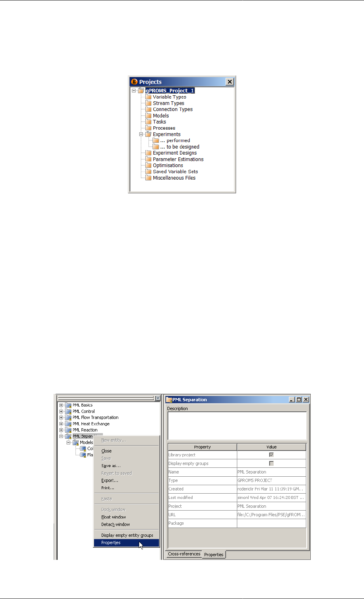Click the PML Reaction library folder icon
The width and height of the screenshot is (364, 599).
68,430
